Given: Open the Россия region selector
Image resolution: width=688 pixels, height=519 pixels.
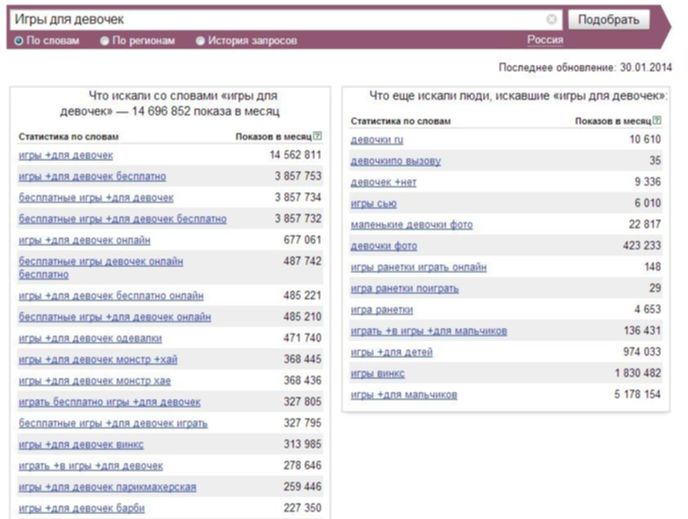Looking at the screenshot, I should pyautogui.click(x=545, y=40).
